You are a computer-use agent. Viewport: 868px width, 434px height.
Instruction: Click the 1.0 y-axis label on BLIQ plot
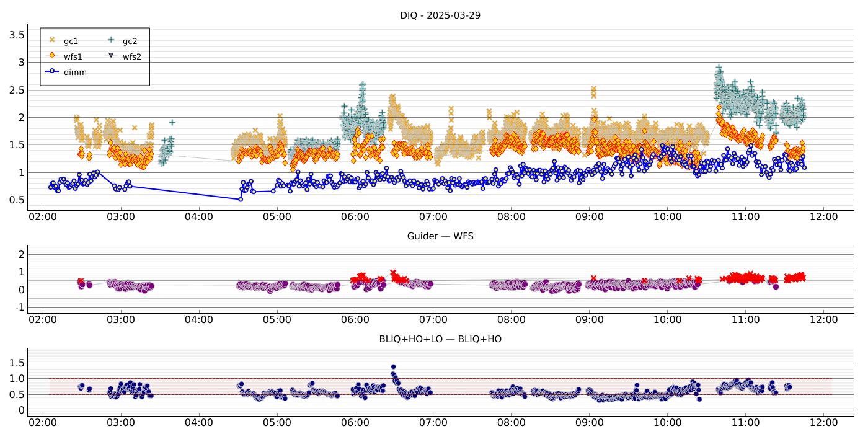point(17,379)
